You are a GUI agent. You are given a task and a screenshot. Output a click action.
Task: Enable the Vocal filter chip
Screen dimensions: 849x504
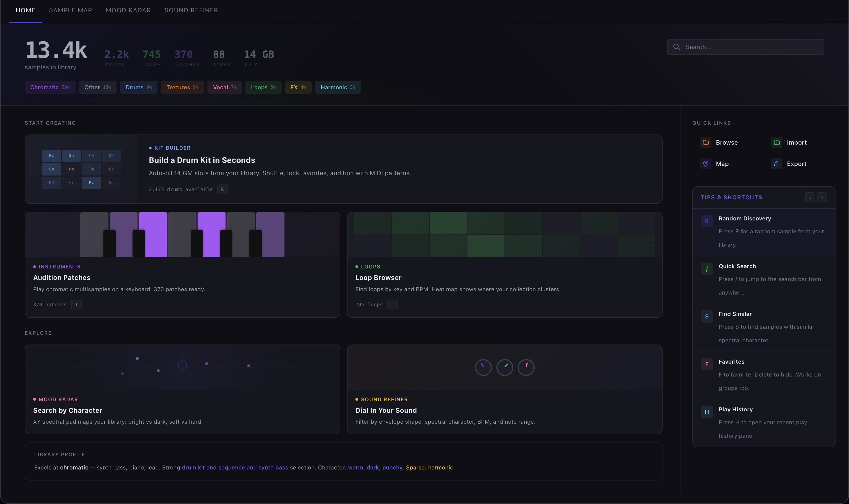pyautogui.click(x=224, y=87)
